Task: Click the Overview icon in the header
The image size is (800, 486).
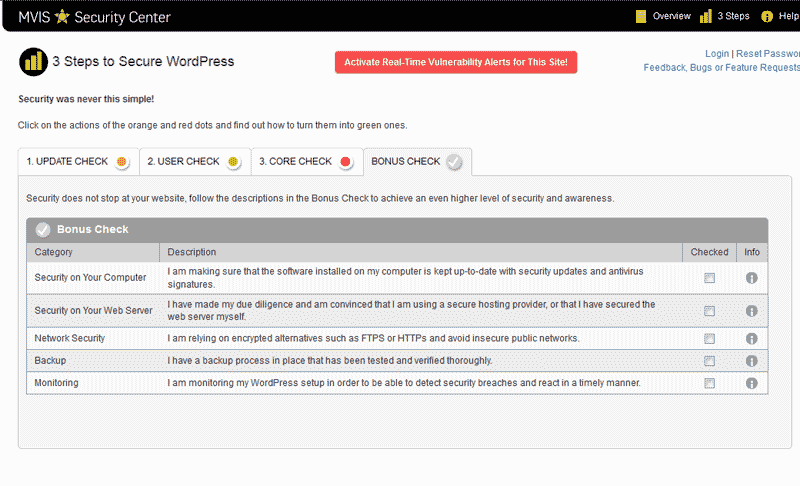Action: click(641, 16)
